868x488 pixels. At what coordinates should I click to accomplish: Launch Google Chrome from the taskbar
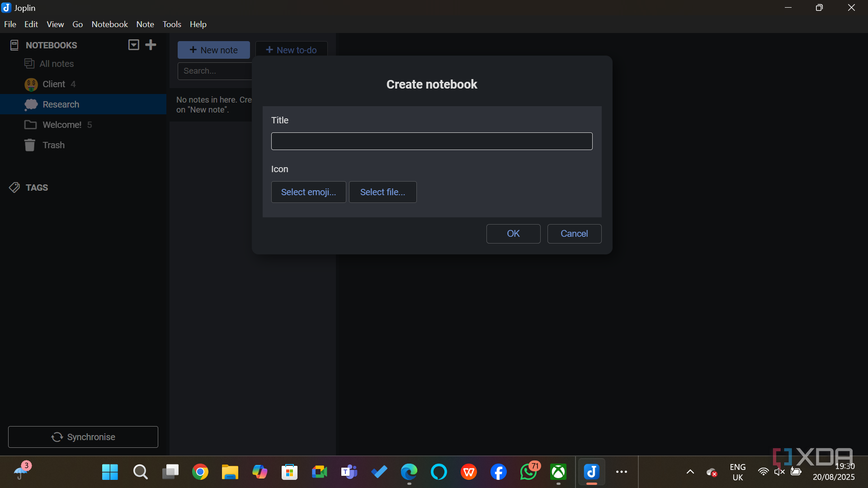pyautogui.click(x=200, y=472)
